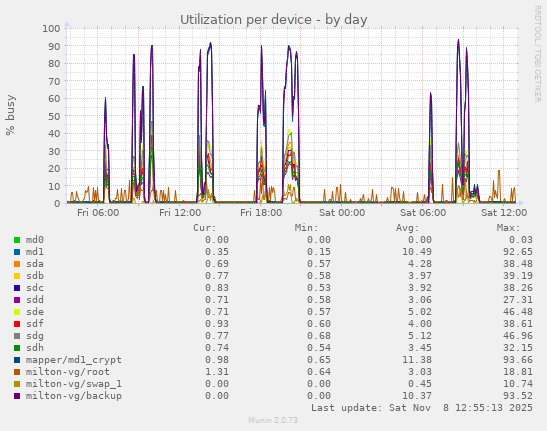The image size is (547, 431).
Task: Click the sdd purple legend swatch
Action: click(17, 300)
